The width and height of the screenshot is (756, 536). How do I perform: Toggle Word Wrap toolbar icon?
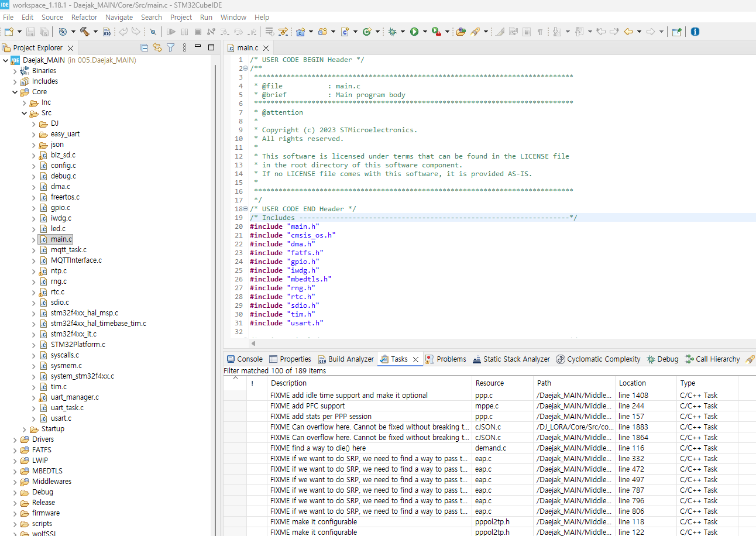[x=513, y=32]
